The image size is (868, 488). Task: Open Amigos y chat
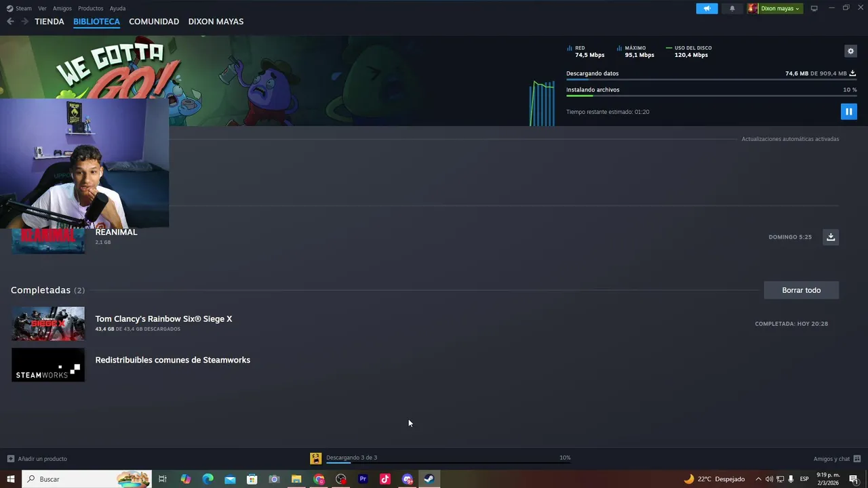coord(837,459)
